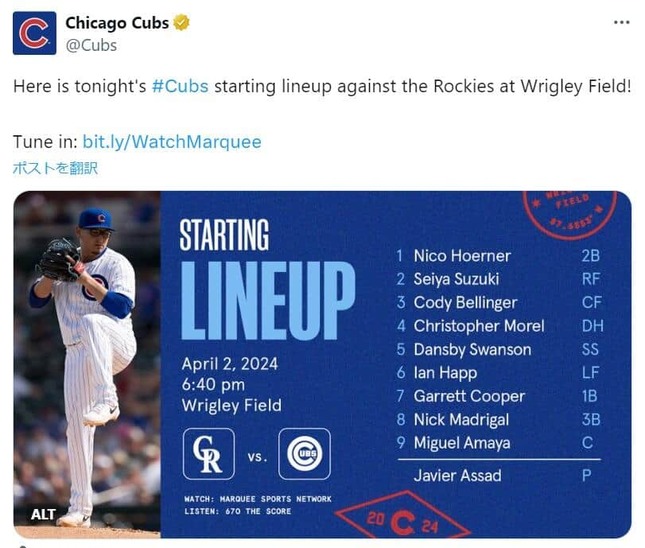The width and height of the screenshot is (645, 548).
Task: Click Seiya Suzuki in the lineup
Action: 456,279
